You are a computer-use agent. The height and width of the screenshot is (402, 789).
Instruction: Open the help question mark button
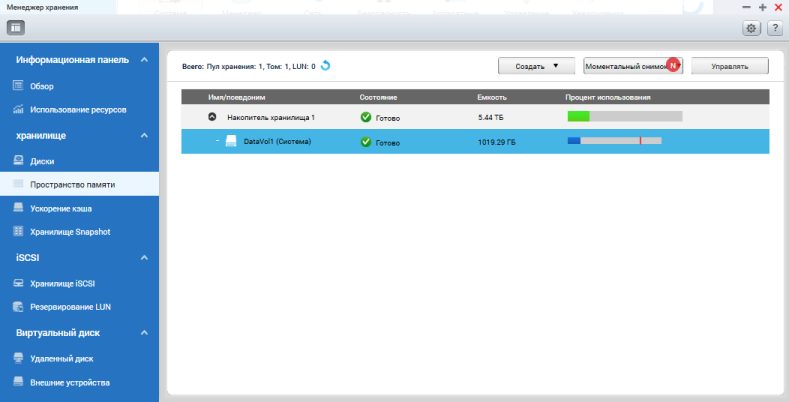pos(775,28)
